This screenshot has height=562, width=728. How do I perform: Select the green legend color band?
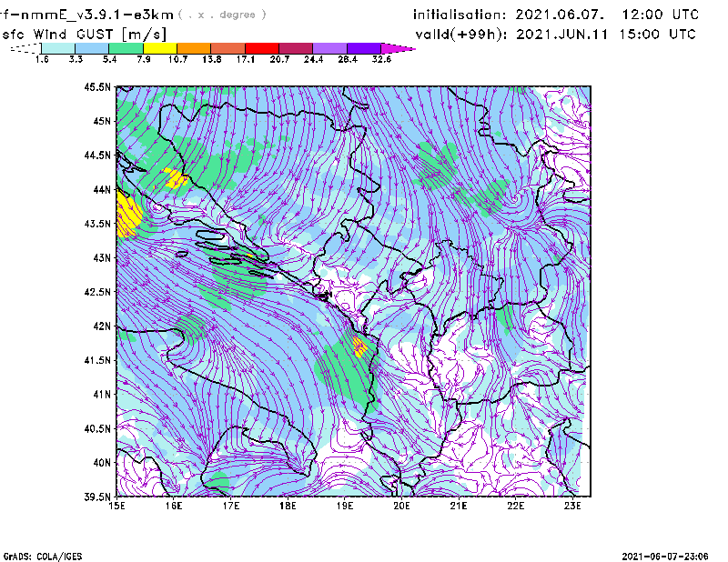pos(126,47)
